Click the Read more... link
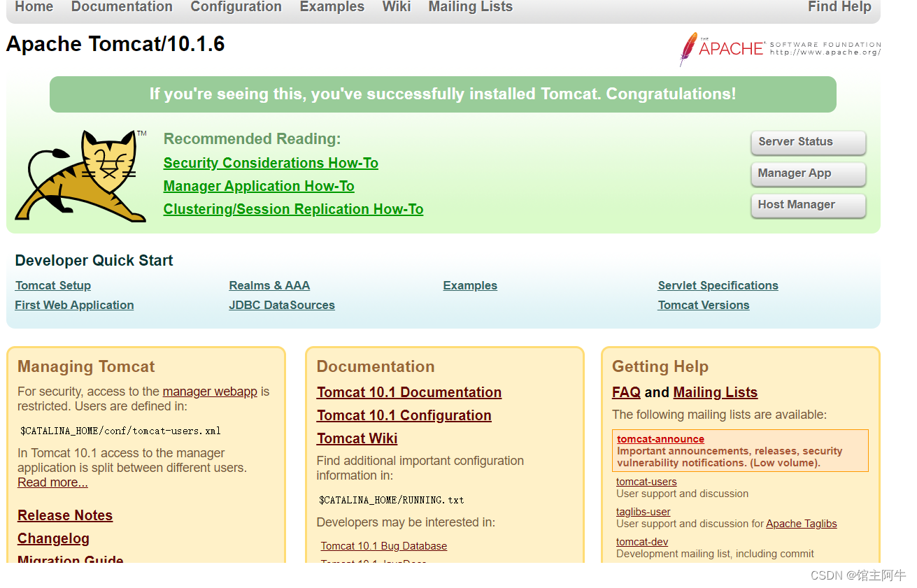The width and height of the screenshot is (917, 588). click(x=53, y=482)
